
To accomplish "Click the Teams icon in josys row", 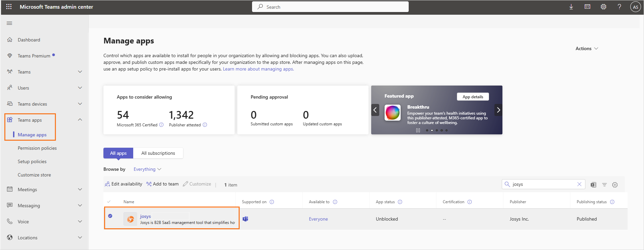I will click(245, 219).
